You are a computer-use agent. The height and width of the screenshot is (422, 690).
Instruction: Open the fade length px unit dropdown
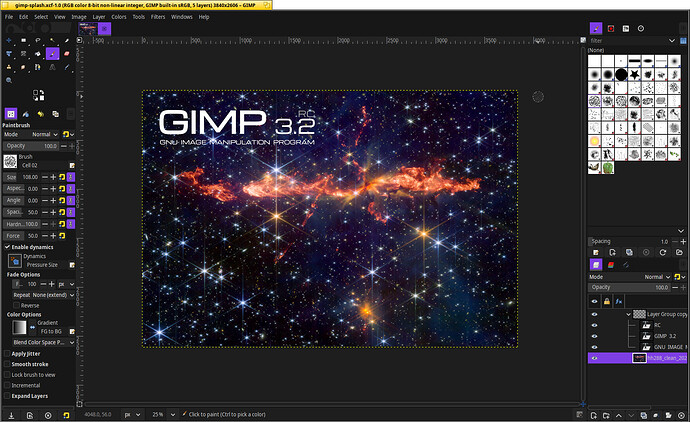(66, 284)
